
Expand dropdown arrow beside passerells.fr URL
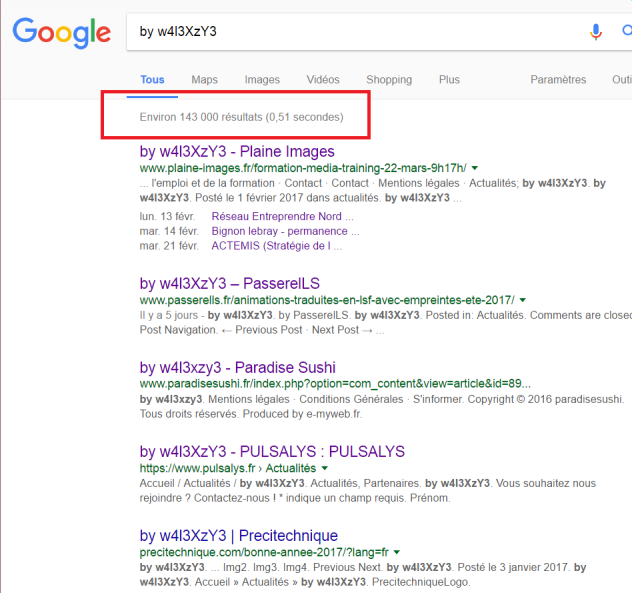tap(523, 301)
